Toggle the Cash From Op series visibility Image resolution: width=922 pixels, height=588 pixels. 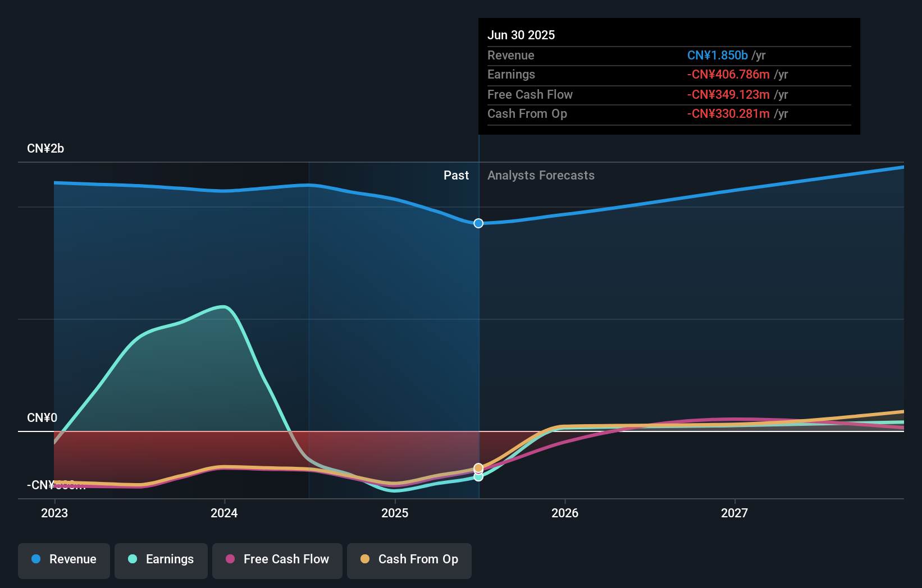click(409, 559)
